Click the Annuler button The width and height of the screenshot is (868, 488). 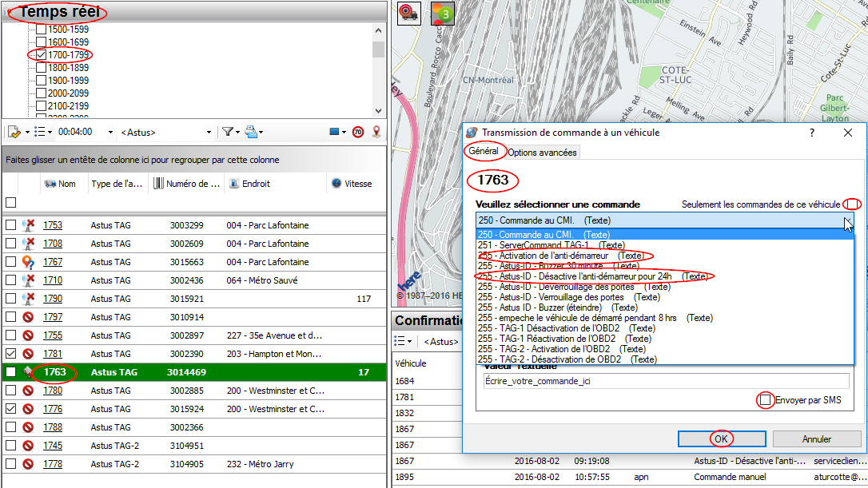816,438
